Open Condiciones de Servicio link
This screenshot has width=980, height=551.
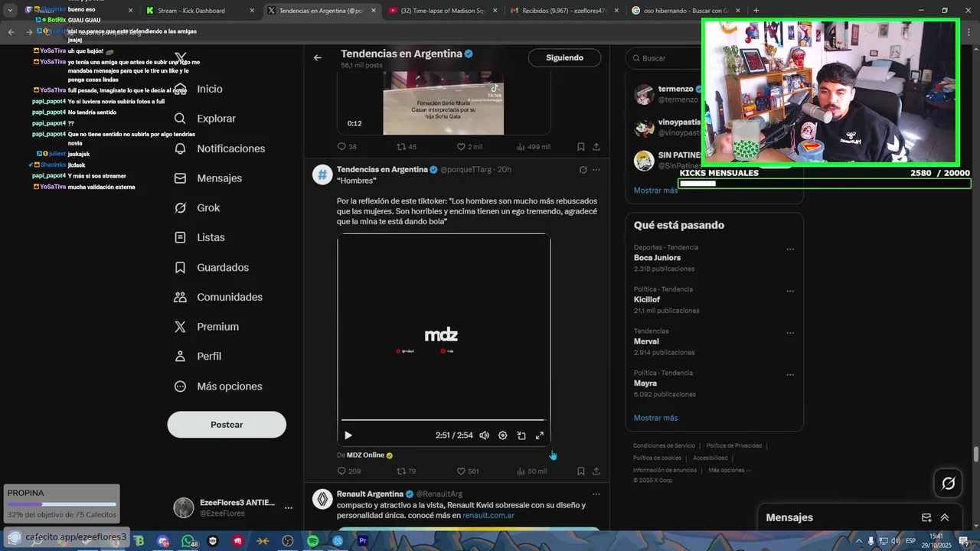664,446
